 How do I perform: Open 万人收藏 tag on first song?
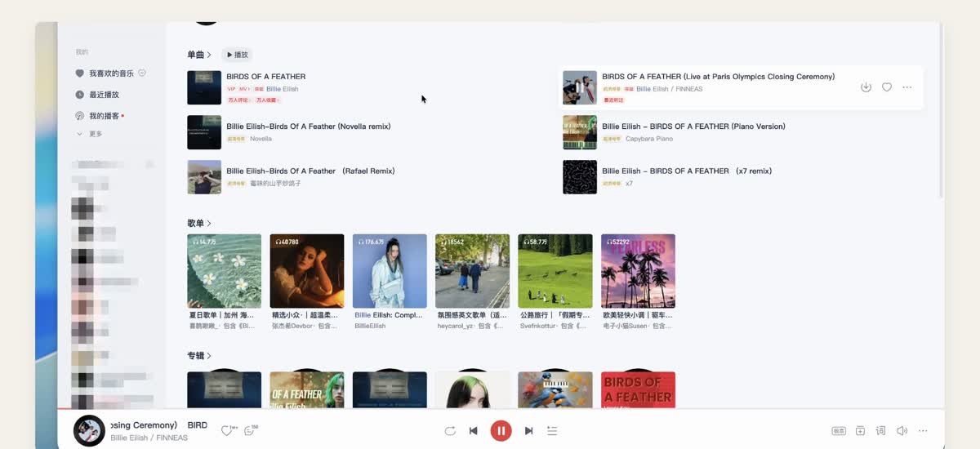coord(267,100)
